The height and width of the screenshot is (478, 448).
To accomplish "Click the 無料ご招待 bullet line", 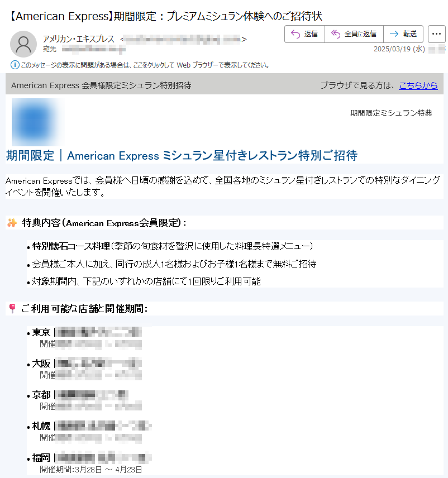I will 174,264.
